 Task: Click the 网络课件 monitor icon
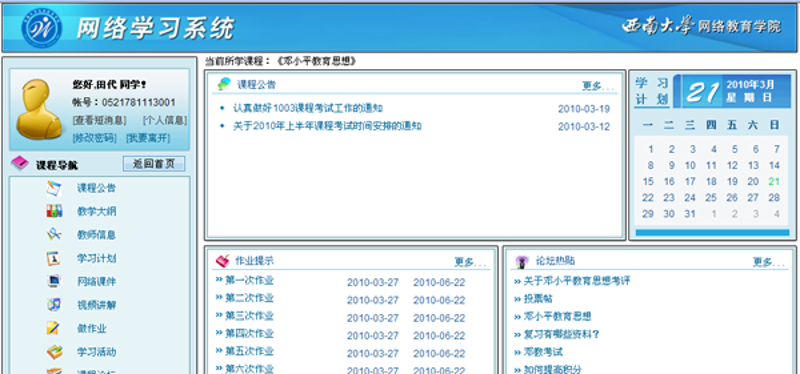[54, 281]
